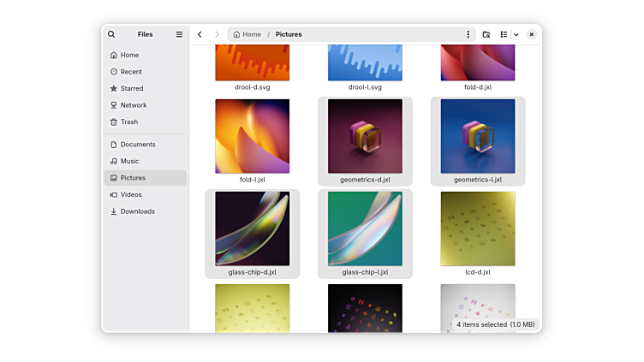Image resolution: width=644 pixels, height=362 pixels.
Task: Go to Downloads in the sidebar
Action: click(137, 211)
